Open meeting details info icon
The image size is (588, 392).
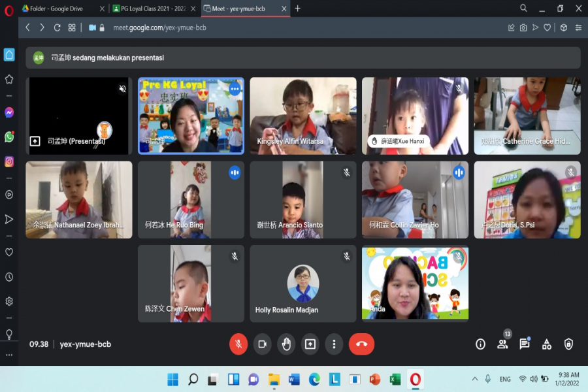(x=480, y=344)
